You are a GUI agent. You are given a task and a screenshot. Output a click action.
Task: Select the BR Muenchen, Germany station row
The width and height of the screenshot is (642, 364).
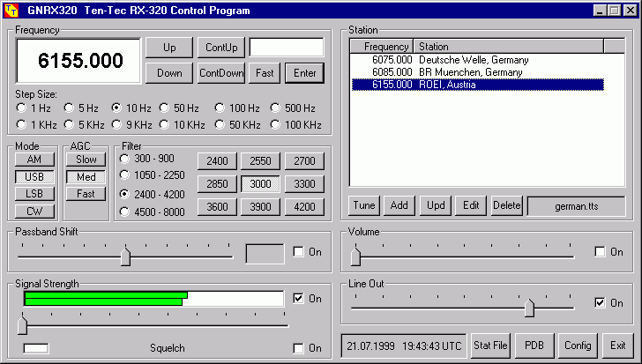(477, 72)
